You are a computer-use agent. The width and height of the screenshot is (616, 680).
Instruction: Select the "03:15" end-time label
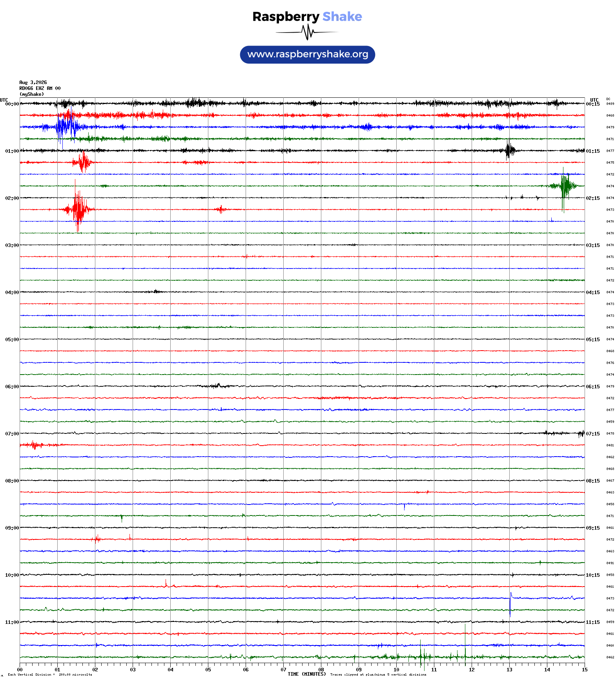click(x=593, y=245)
